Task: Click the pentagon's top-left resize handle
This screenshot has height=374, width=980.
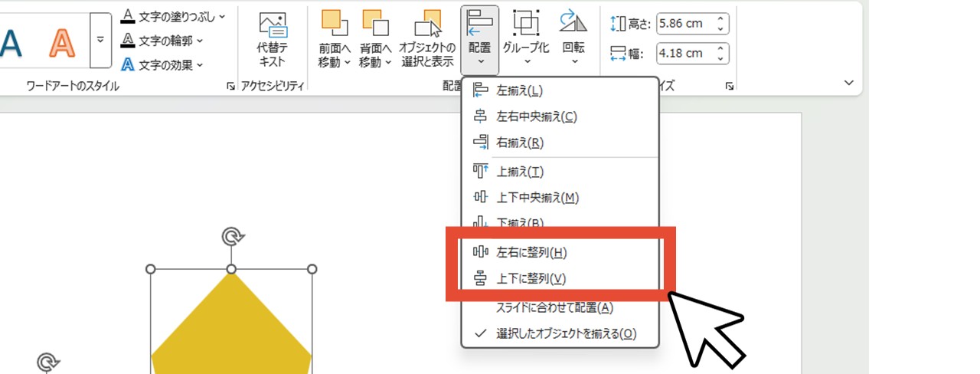Action: coord(150,269)
